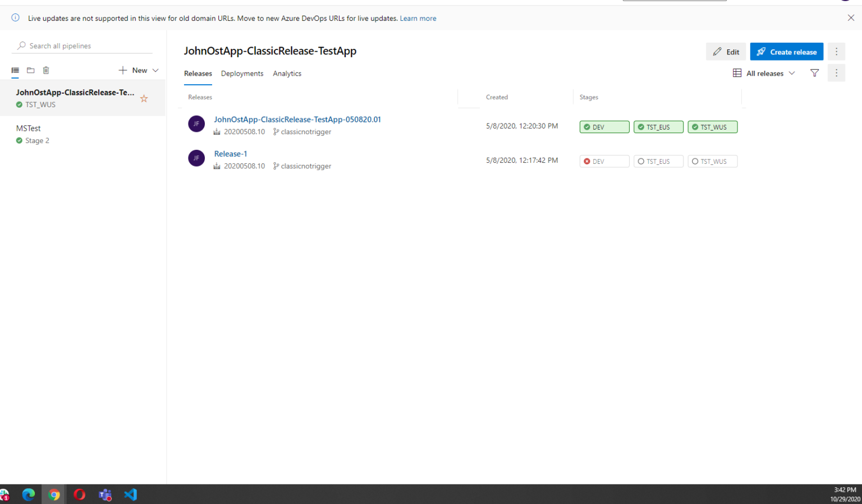Open more options beside Create release
The height and width of the screenshot is (504, 862).
pyautogui.click(x=836, y=52)
